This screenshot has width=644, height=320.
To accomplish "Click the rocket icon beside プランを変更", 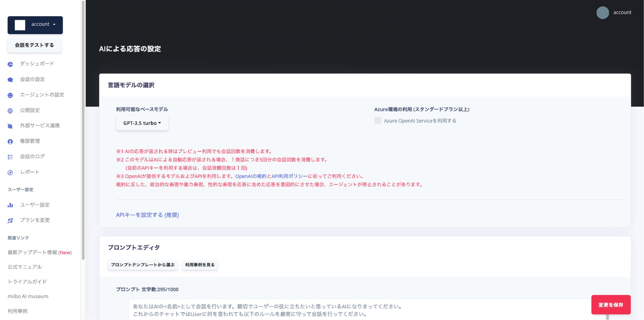I will coord(10,221).
